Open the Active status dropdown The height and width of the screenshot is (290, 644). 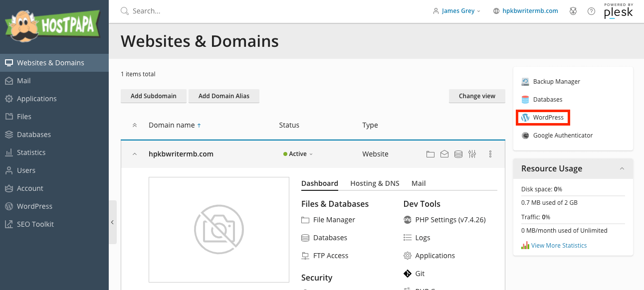pyautogui.click(x=298, y=153)
